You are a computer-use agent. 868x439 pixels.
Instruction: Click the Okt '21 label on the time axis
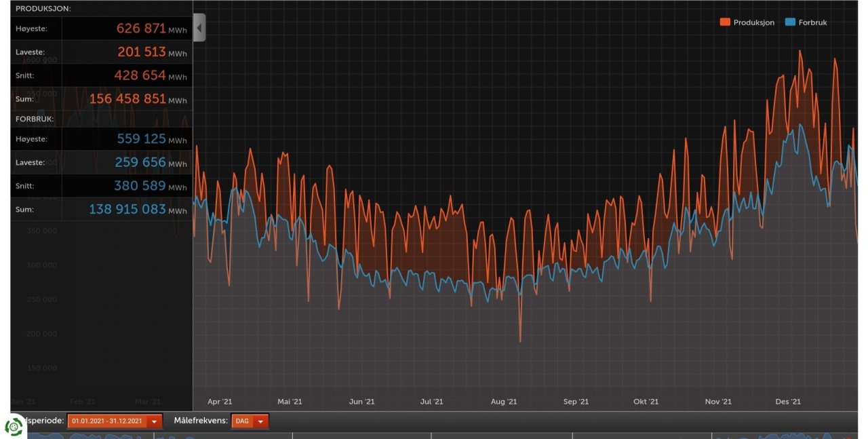pyautogui.click(x=646, y=402)
